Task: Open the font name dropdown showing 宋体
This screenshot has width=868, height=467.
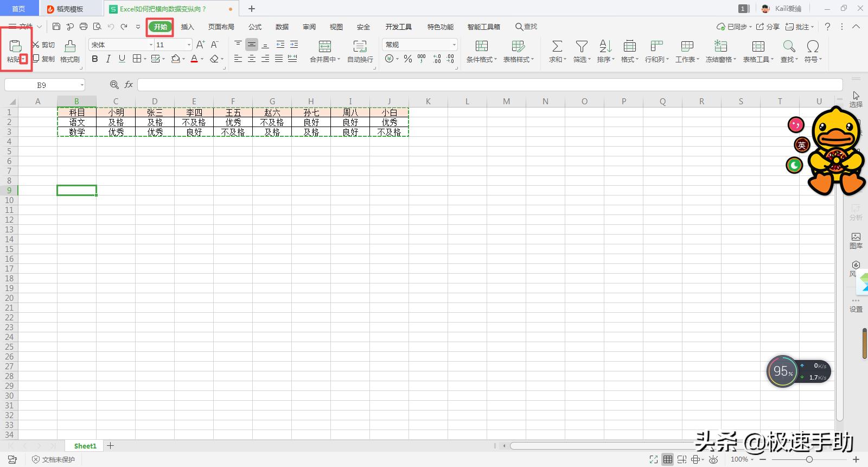Action: click(x=151, y=45)
